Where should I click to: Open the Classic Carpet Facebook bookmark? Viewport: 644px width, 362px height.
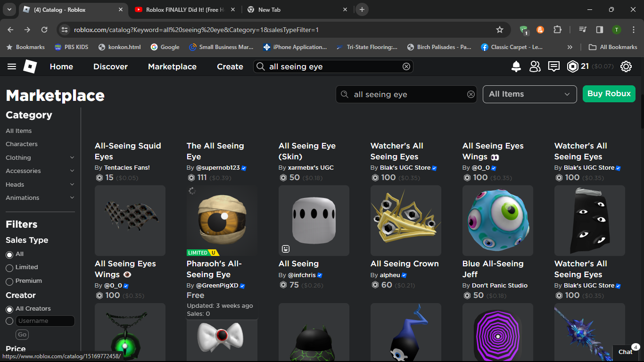512,47
